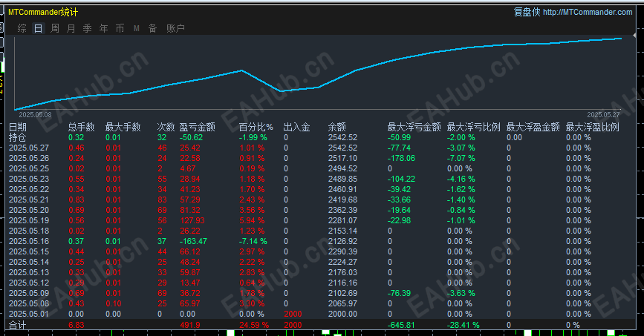Image resolution: width=644 pixels, height=336 pixels.
Task: Select the 2025.05.15 date row
Action: (x=29, y=252)
